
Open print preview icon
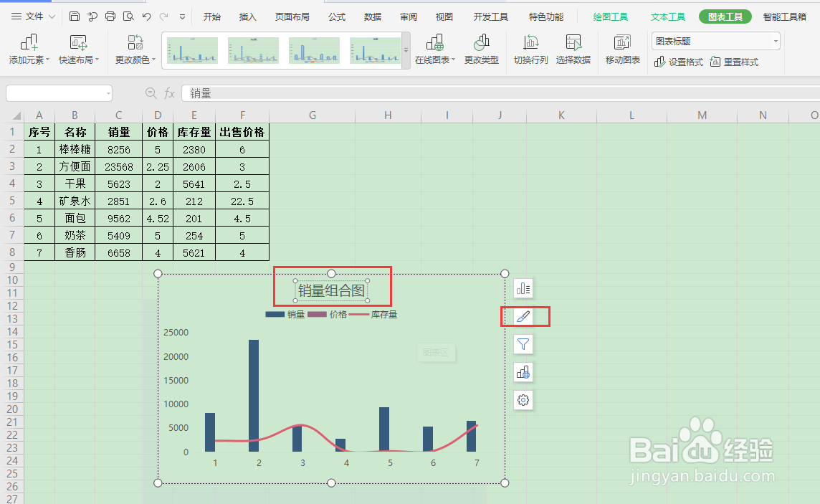[x=128, y=16]
